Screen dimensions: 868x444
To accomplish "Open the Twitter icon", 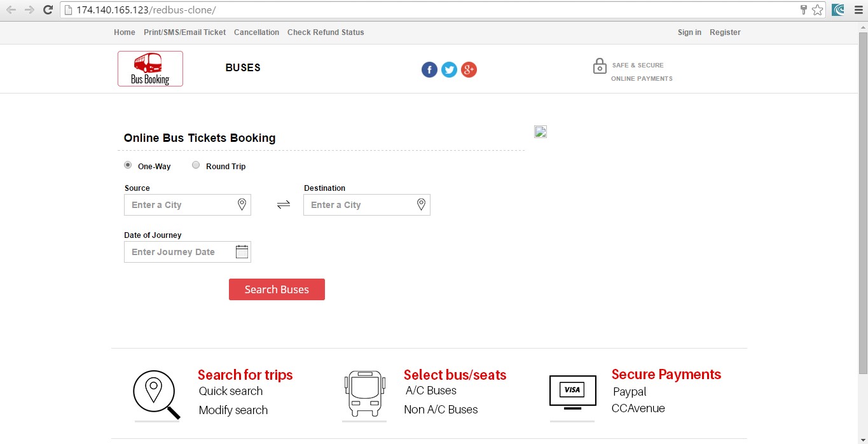I will [x=449, y=69].
